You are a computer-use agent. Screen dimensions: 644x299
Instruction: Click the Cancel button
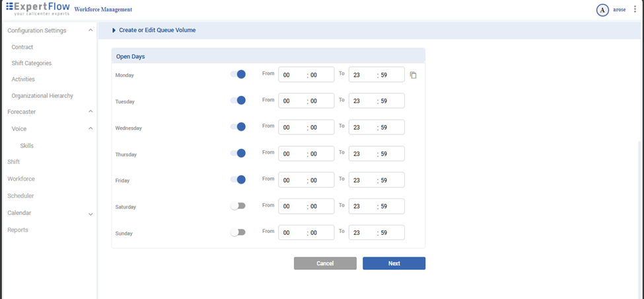click(x=325, y=263)
